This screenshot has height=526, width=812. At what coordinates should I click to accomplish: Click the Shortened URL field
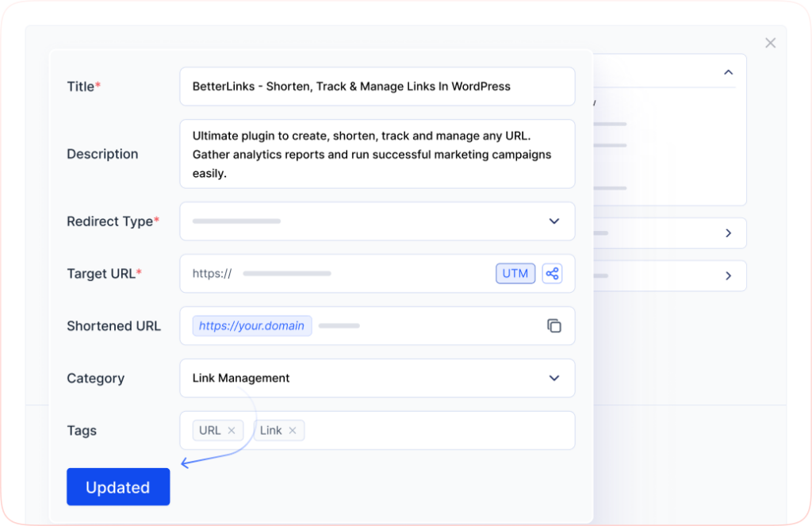[396, 325]
